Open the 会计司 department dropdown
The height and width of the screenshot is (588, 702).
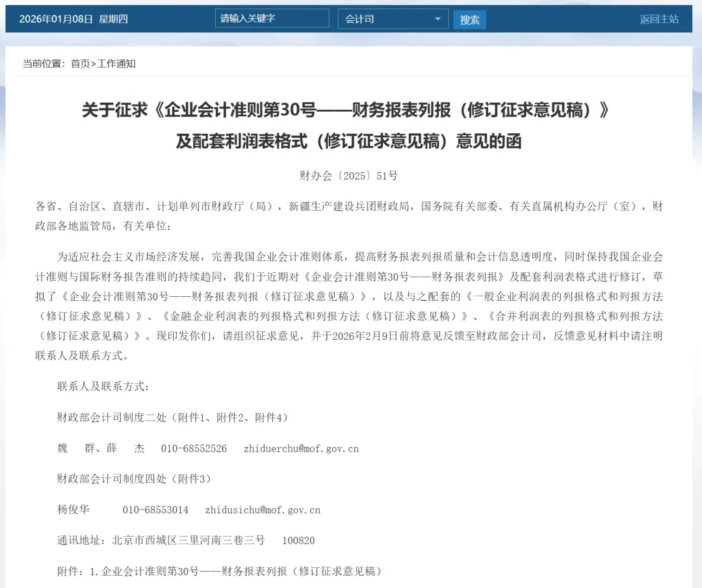tap(393, 19)
